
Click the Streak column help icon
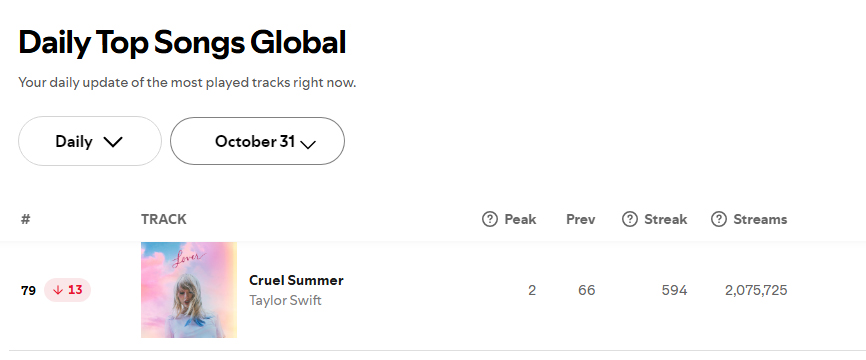tap(630, 219)
